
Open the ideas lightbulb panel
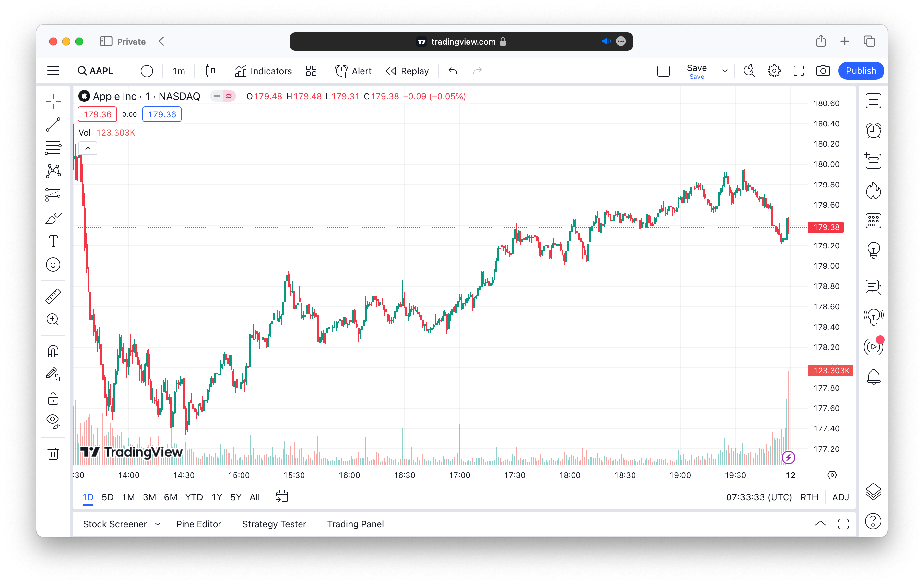[x=873, y=250]
